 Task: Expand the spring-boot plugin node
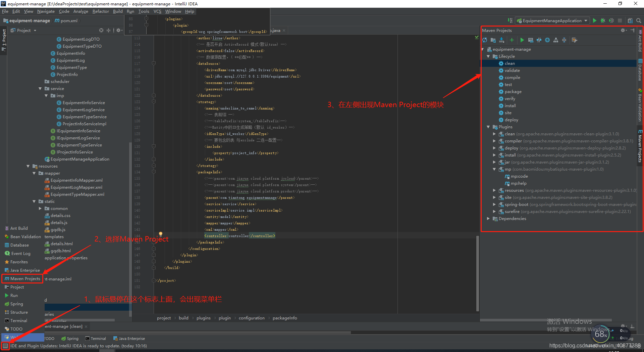(x=494, y=205)
